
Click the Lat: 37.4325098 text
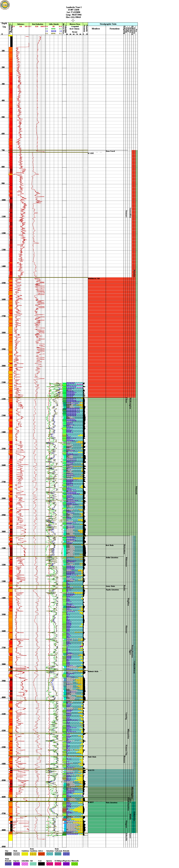pos(73,12)
